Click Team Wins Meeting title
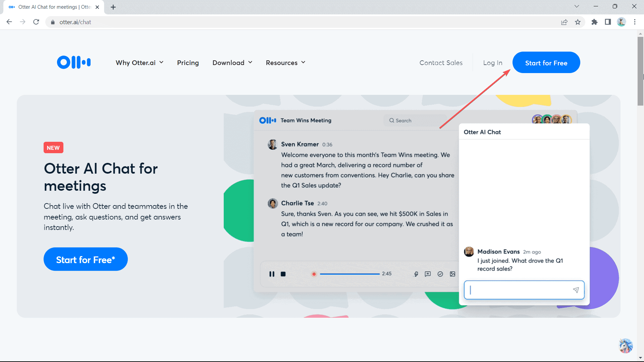This screenshot has width=644, height=362. point(306,120)
